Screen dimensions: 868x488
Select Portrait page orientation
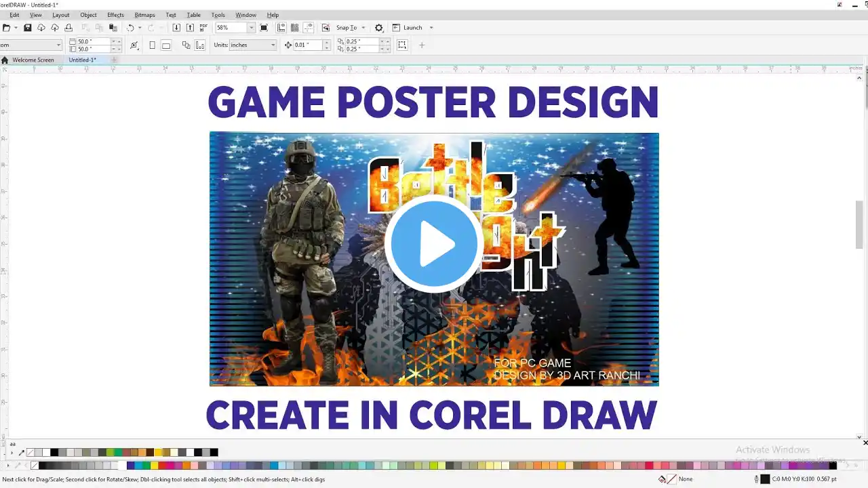pos(152,45)
